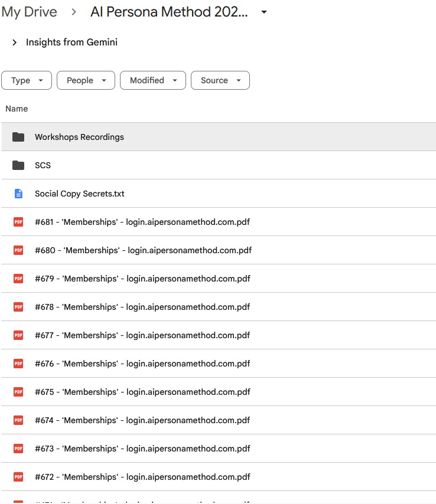The width and height of the screenshot is (436, 504).
Task: Click the PDF icon for file #673
Action: click(18, 449)
